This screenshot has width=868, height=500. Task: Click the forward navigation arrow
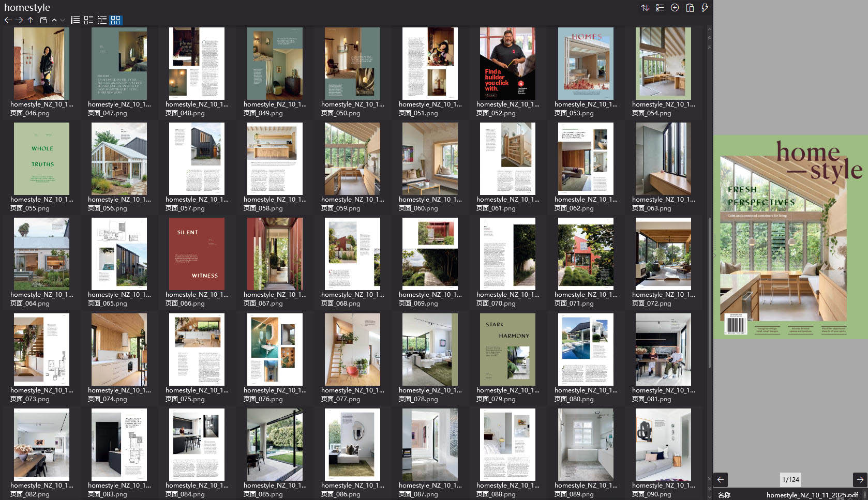pyautogui.click(x=19, y=20)
